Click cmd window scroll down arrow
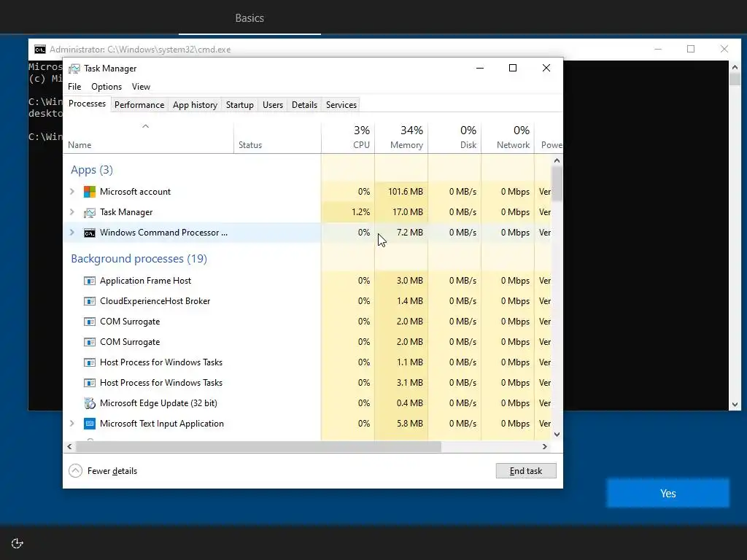The image size is (747, 560). pos(735,405)
